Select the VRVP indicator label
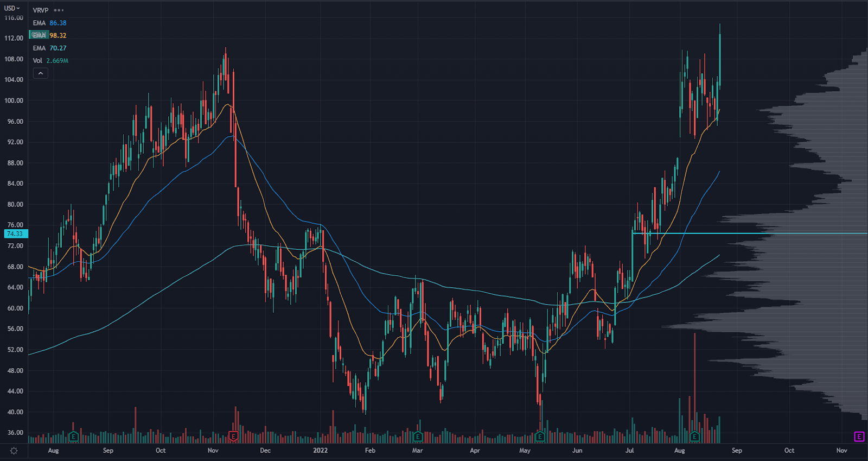Screen dimensions: 868x461 point(41,10)
